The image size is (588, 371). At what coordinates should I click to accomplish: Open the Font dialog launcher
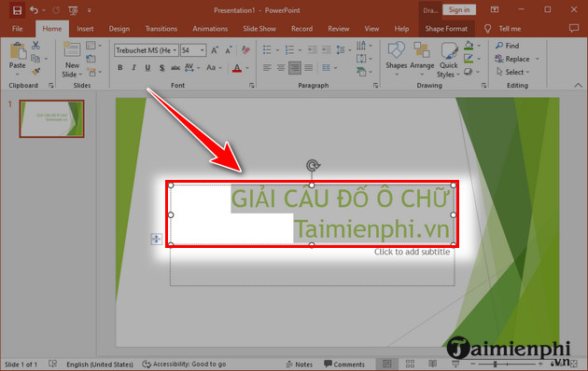252,86
